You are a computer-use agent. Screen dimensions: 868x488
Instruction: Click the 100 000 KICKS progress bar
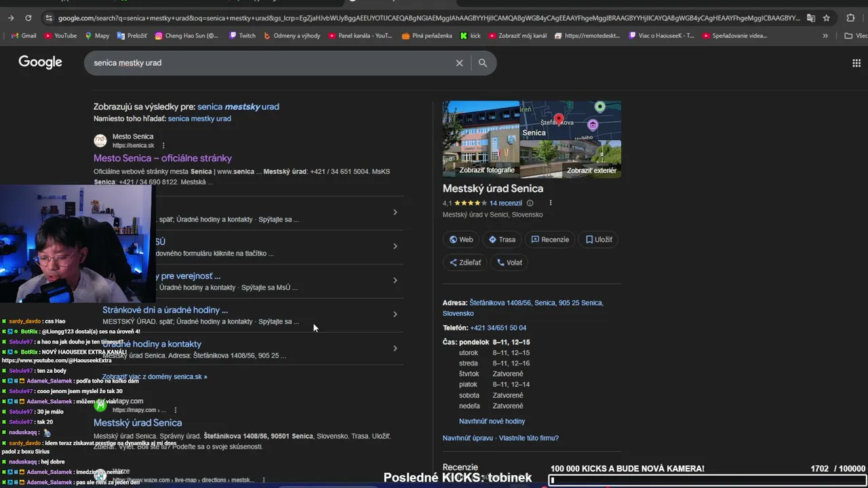(x=707, y=480)
